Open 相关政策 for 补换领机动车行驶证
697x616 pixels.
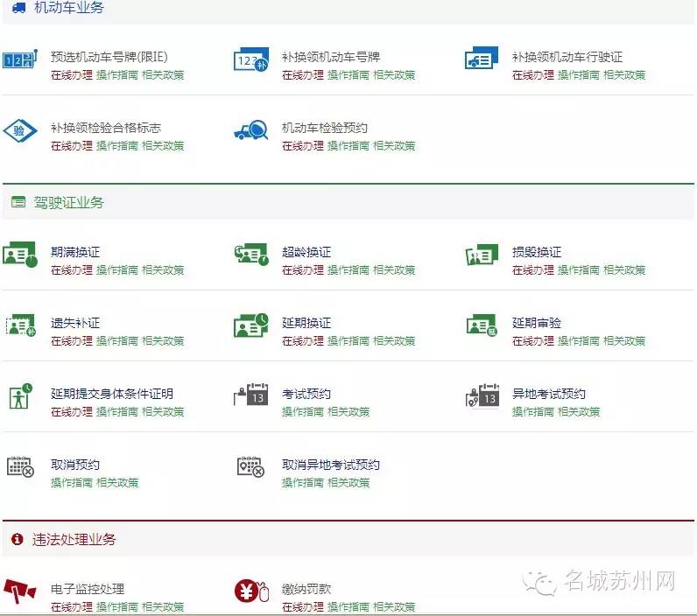pyautogui.click(x=624, y=74)
